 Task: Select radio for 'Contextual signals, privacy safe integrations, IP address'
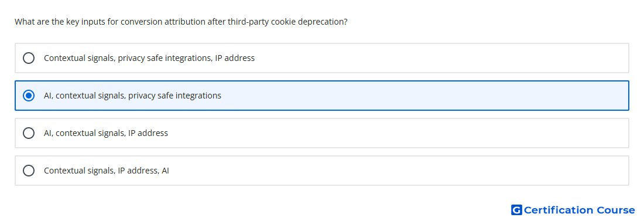click(29, 58)
